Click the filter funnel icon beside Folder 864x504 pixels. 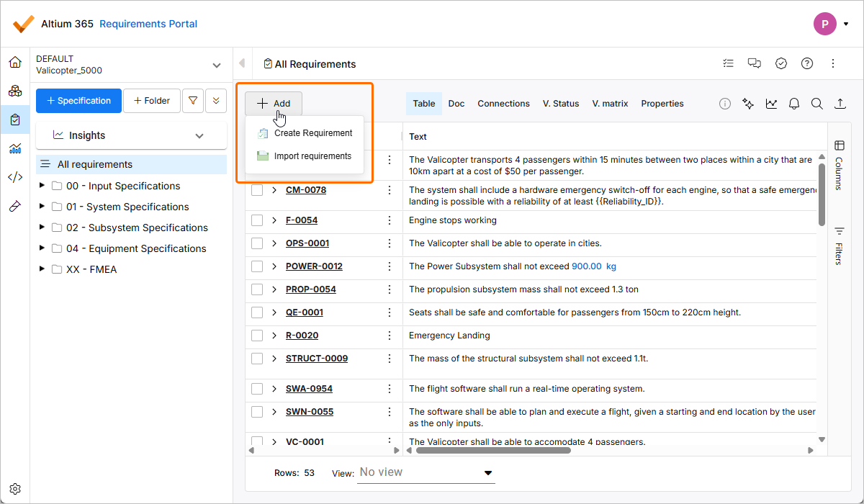coord(192,101)
